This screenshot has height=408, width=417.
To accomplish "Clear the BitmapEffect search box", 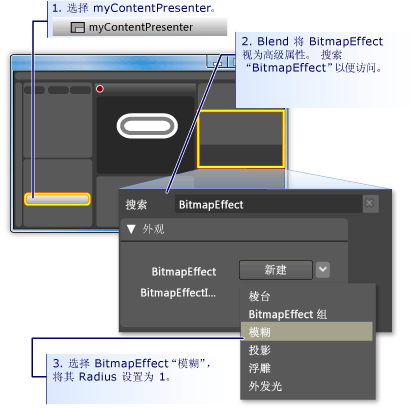I will click(x=370, y=203).
